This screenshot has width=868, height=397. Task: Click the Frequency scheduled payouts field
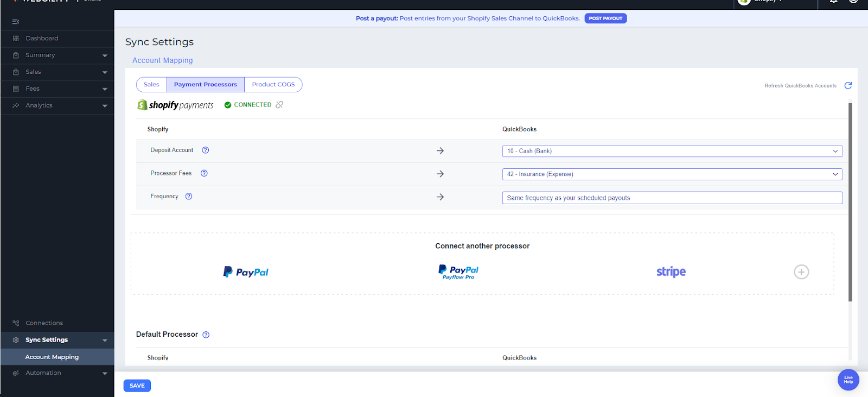[x=672, y=198]
